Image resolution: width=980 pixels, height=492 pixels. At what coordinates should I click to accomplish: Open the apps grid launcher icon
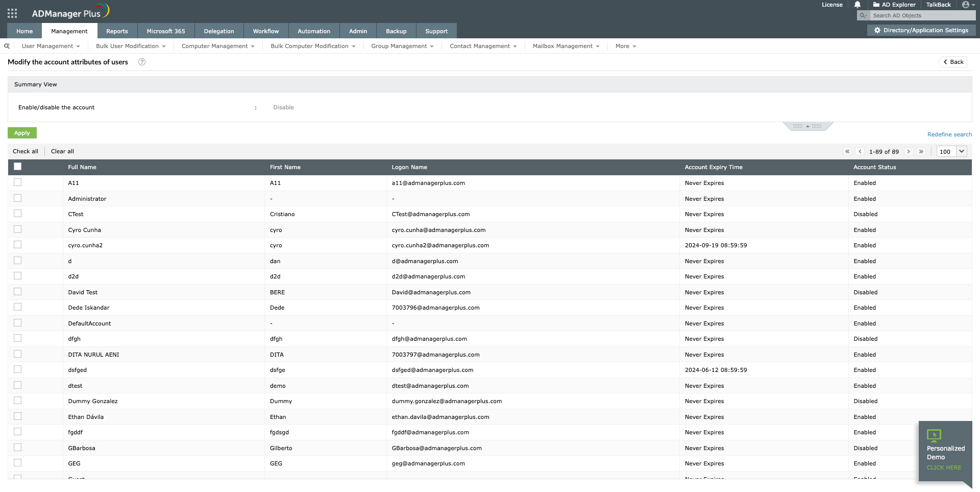coord(12,13)
